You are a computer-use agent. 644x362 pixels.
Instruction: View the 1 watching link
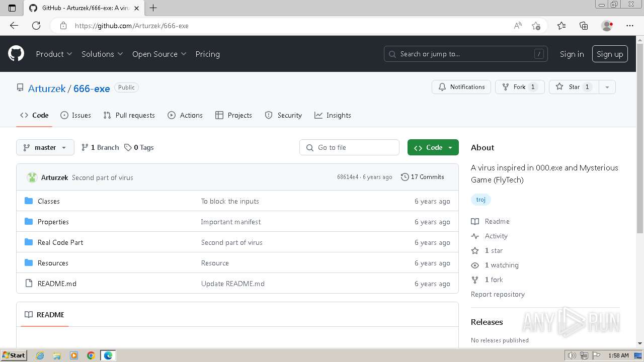click(495, 265)
